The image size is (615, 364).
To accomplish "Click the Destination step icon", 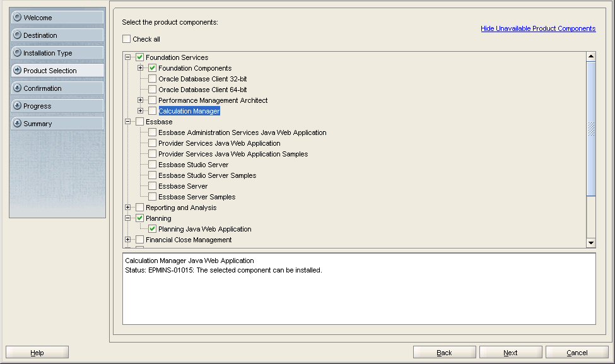I will point(17,35).
